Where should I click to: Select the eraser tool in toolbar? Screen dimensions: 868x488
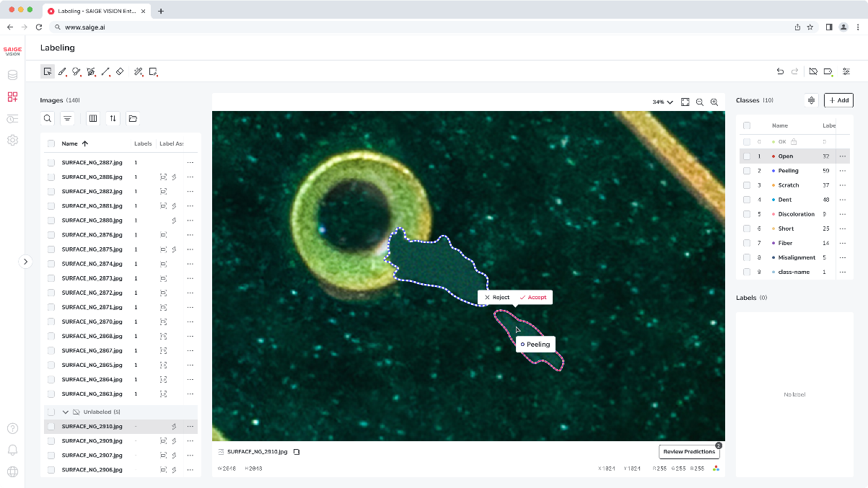120,71
